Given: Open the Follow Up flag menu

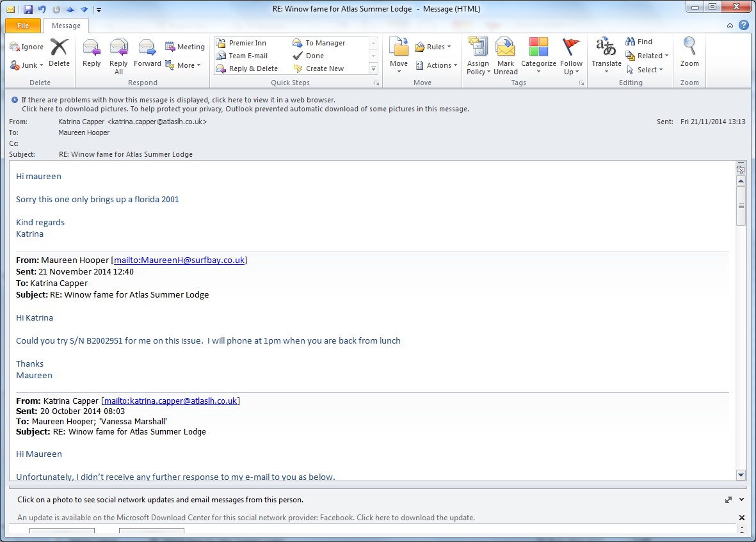Looking at the screenshot, I should (572, 56).
